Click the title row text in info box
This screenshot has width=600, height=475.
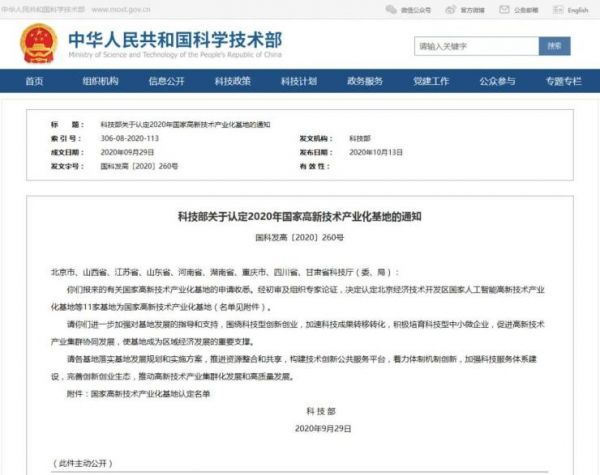(185, 124)
